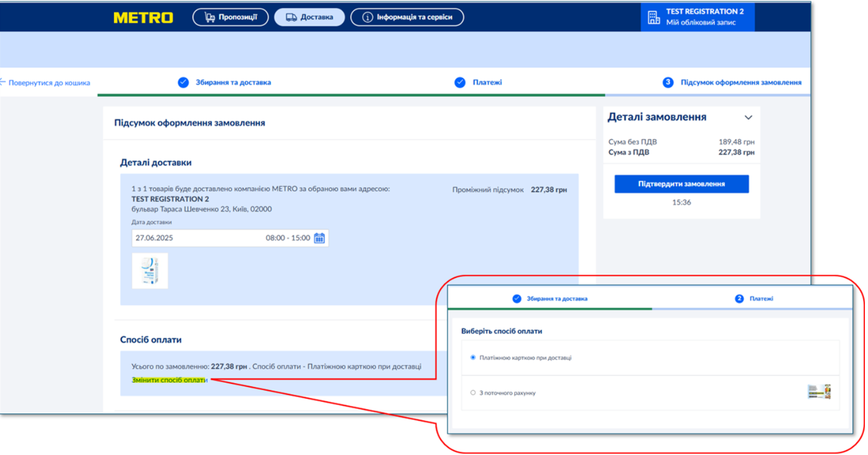Click step 2 Платежі in payment popup
This screenshot has width=868, height=455.
(x=754, y=299)
